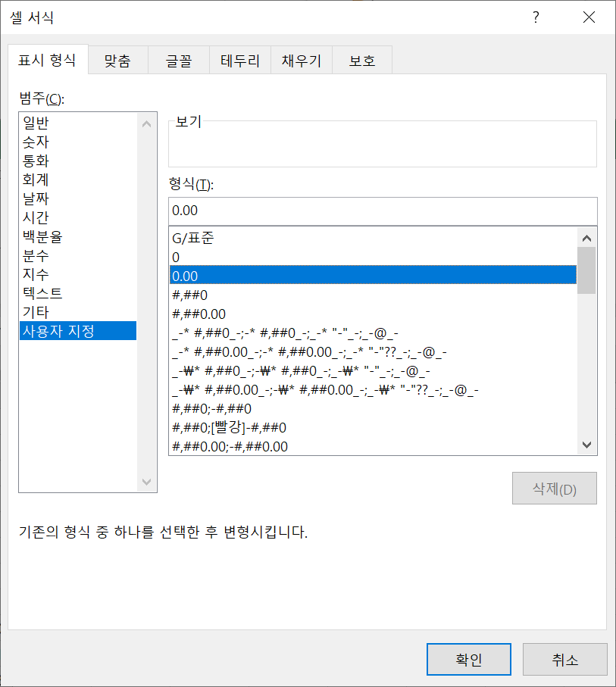
Task: Choose 통화 category
Action: (78, 161)
